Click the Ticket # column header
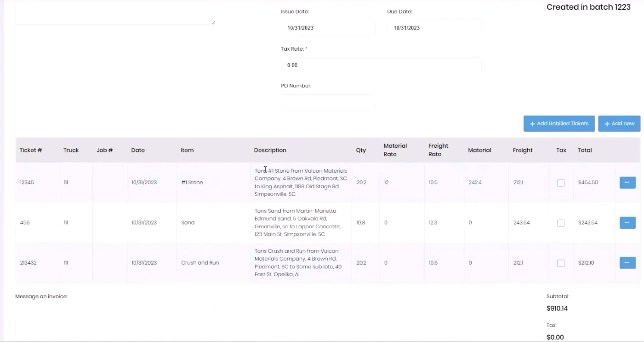Screen dimensions: 644x342 coord(30,150)
